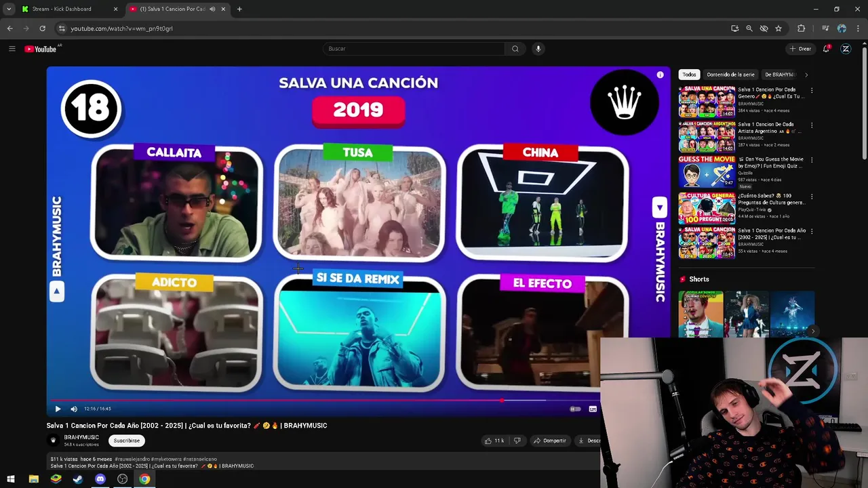Open the Chrome three-dot menu
This screenshot has width=868, height=488.
point(859,28)
